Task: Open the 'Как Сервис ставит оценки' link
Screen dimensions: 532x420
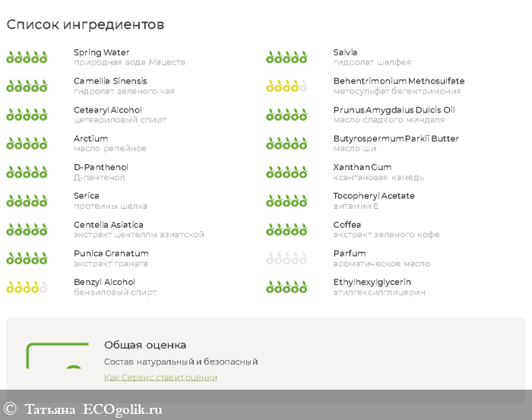Action: pos(160,377)
